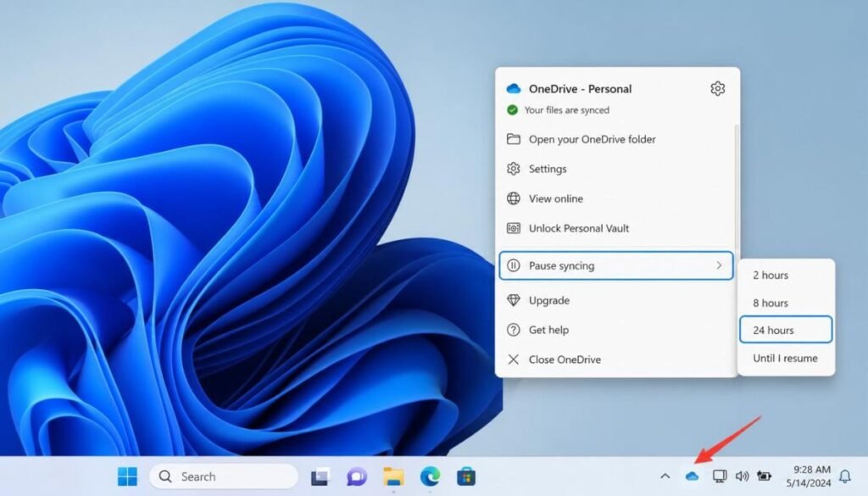868x496 pixels.
Task: Click the folder icon beside Open your OneDrive folder
Action: [x=513, y=139]
